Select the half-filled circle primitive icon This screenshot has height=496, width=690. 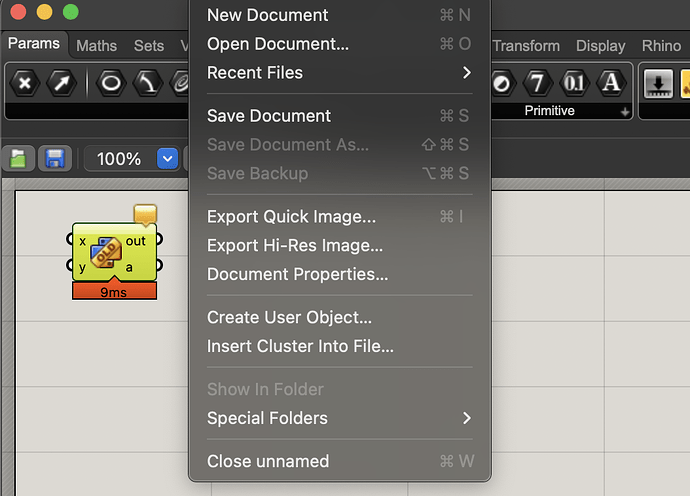pyautogui.click(x=501, y=83)
